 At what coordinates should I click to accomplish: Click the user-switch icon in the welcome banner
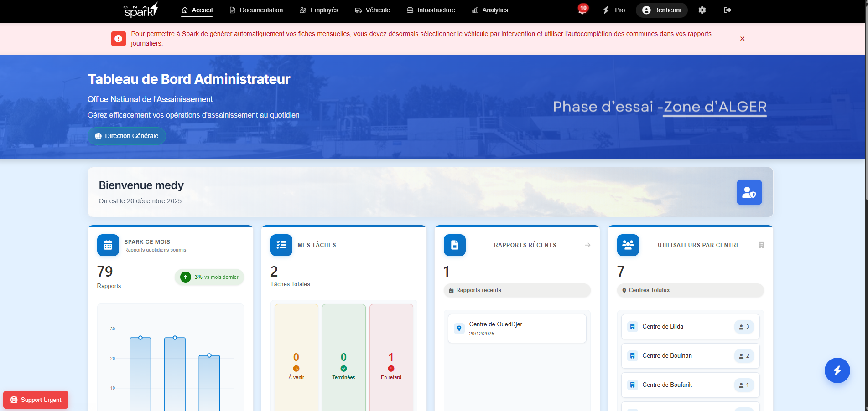coord(749,192)
